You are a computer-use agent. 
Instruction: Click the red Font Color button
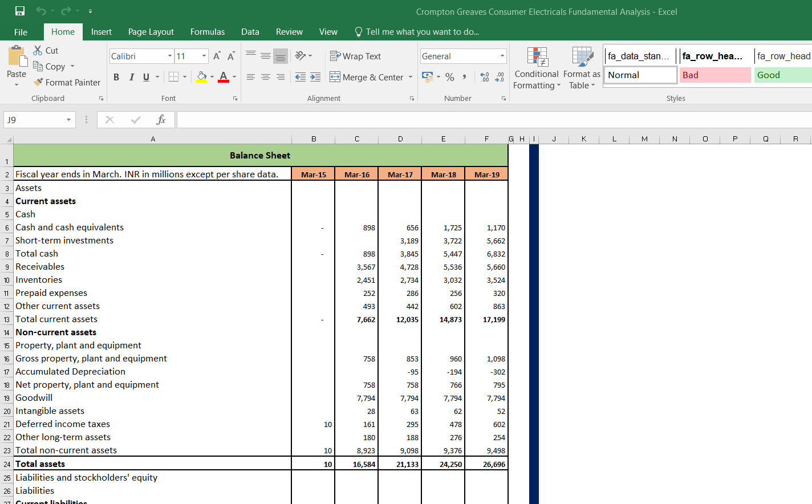tap(224, 77)
